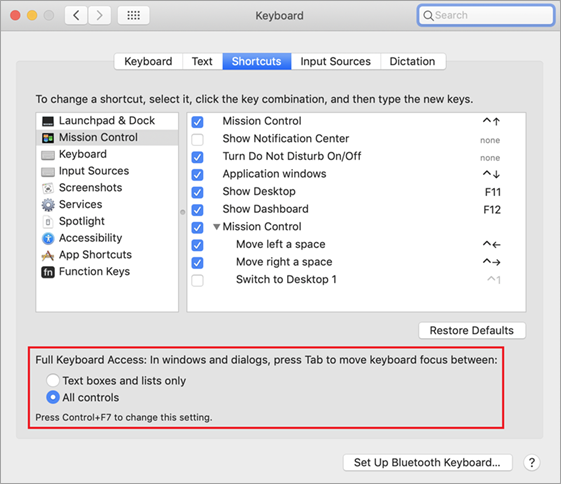Select the Function Keys fn icon
561x484 pixels.
pos(48,272)
